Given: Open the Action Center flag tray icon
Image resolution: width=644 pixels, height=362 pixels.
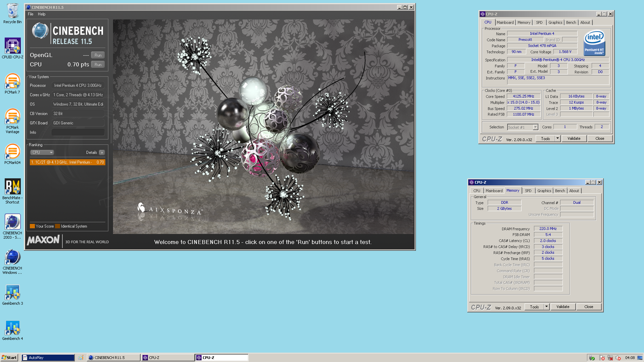Looking at the screenshot, I should pyautogui.click(x=602, y=358).
